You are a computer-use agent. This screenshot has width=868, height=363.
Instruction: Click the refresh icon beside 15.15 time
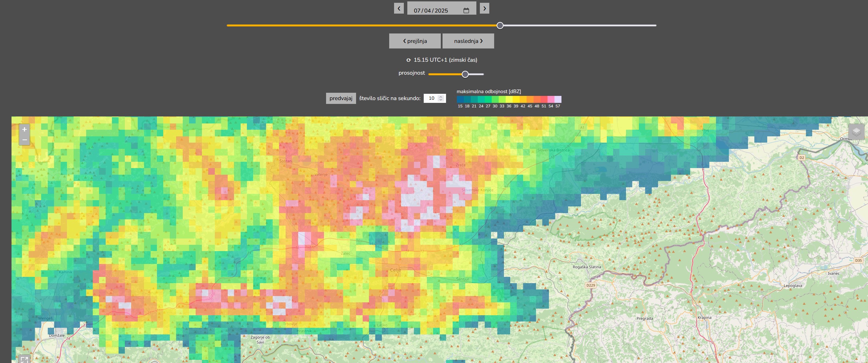(408, 60)
